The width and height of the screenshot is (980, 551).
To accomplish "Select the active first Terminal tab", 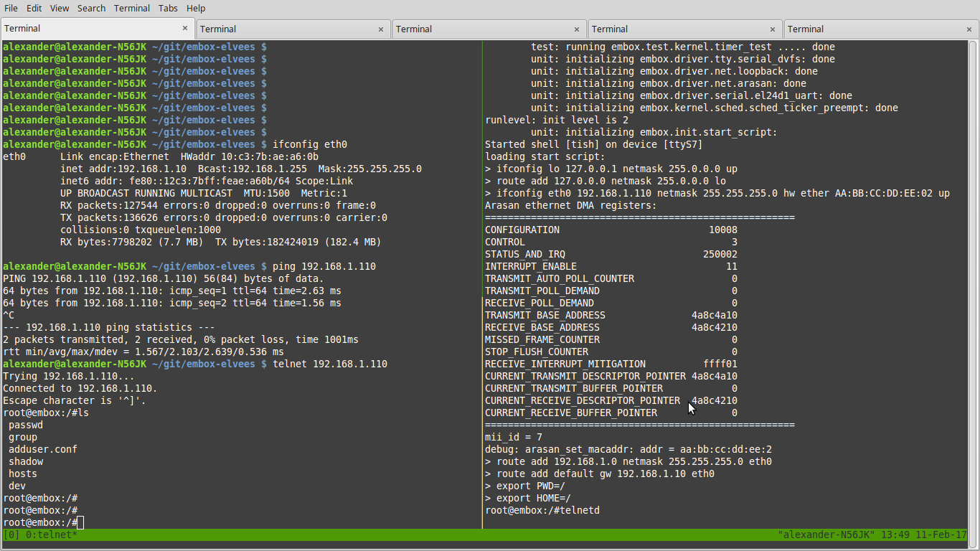I will point(98,29).
